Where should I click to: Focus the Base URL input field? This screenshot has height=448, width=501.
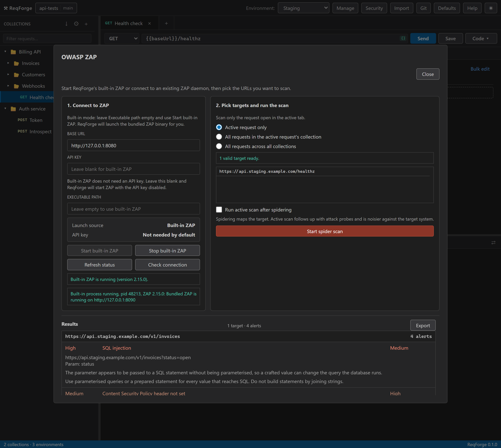pos(133,145)
